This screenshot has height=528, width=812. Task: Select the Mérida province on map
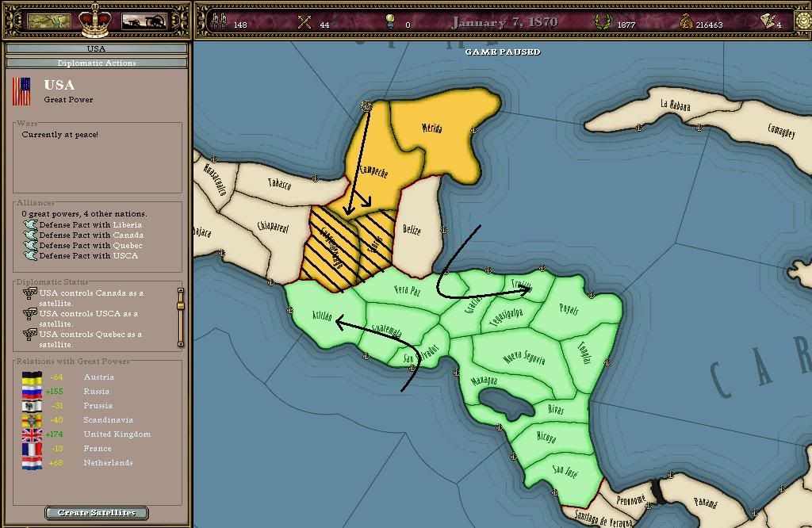(432, 128)
